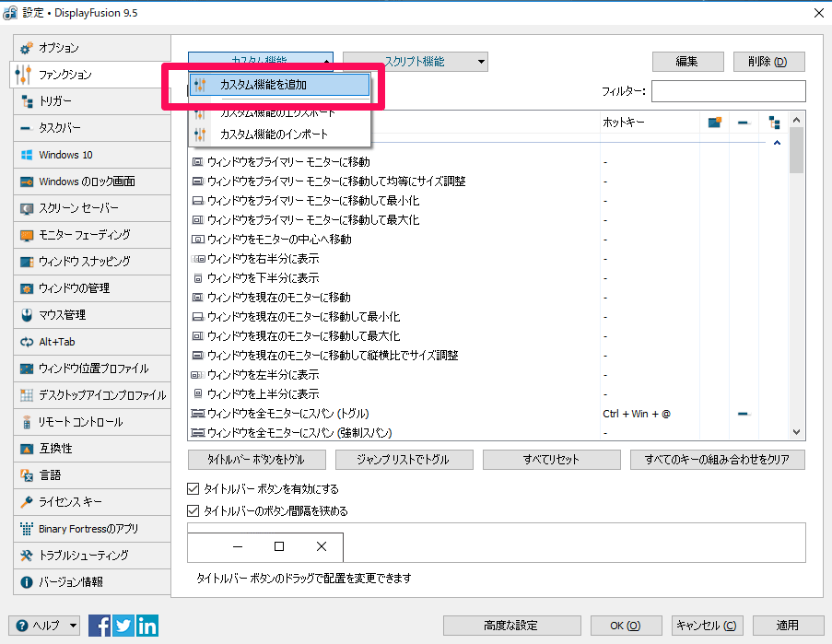Click the preview title bar maximize button
This screenshot has width=832, height=644.
[x=279, y=546]
